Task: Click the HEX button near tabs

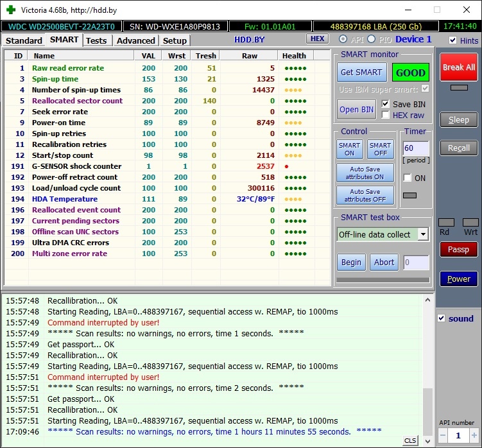Action: (317, 39)
